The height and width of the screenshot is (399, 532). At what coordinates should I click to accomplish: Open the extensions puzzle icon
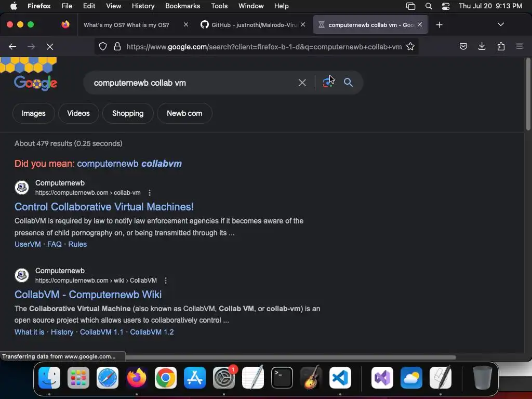[x=501, y=46]
